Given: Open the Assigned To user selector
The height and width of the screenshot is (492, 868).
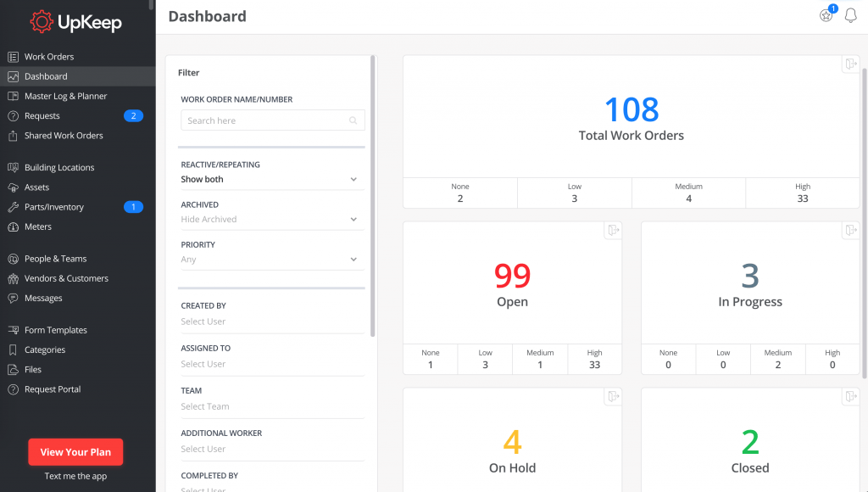Looking at the screenshot, I should coord(272,364).
